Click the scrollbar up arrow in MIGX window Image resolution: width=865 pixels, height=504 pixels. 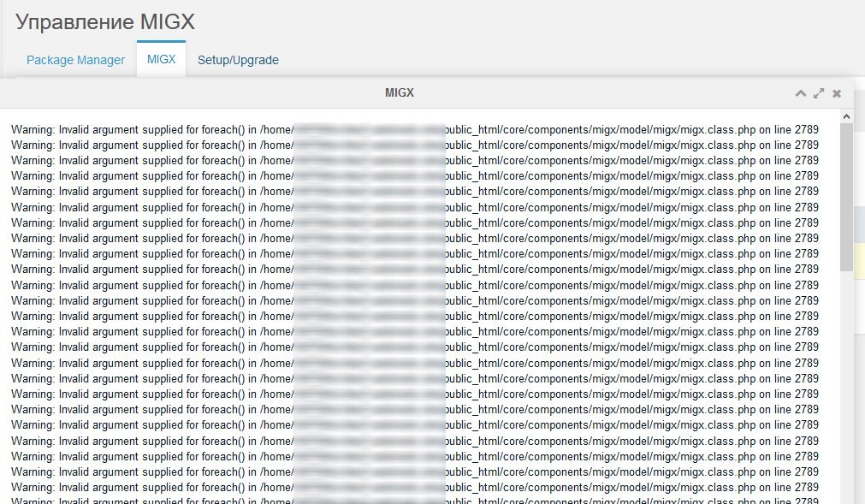846,116
